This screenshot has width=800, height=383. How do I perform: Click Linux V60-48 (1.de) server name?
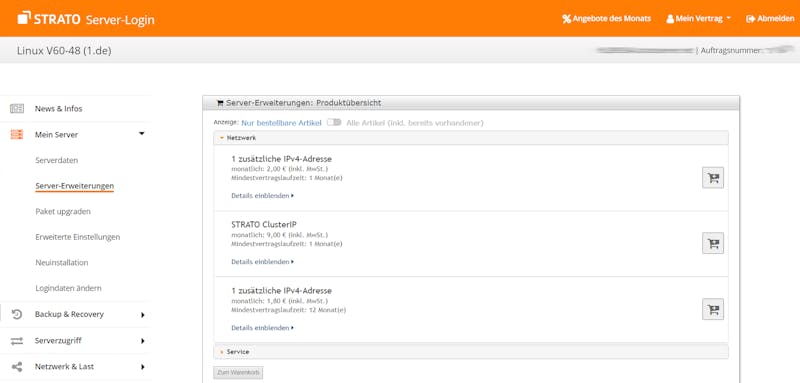64,50
